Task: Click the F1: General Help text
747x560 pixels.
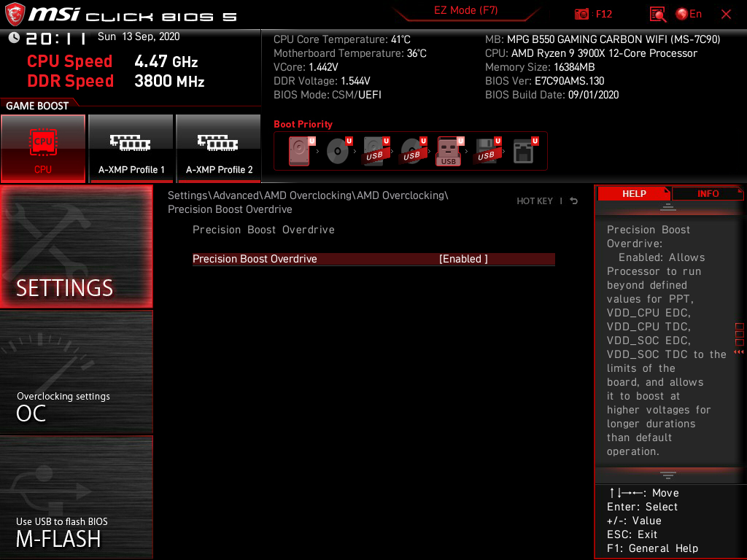Action: pyautogui.click(x=652, y=548)
